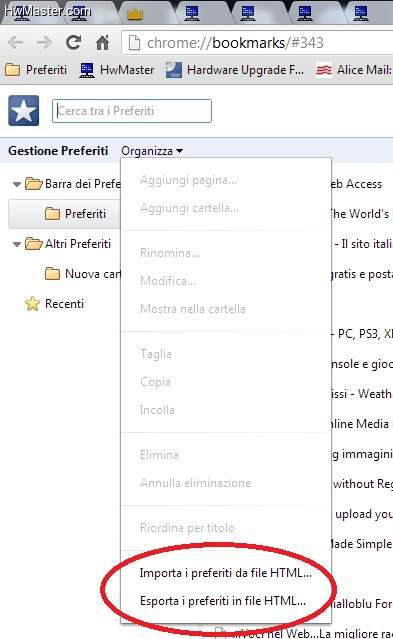Select the Nuova cartella folder in the tree

pyautogui.click(x=82, y=273)
